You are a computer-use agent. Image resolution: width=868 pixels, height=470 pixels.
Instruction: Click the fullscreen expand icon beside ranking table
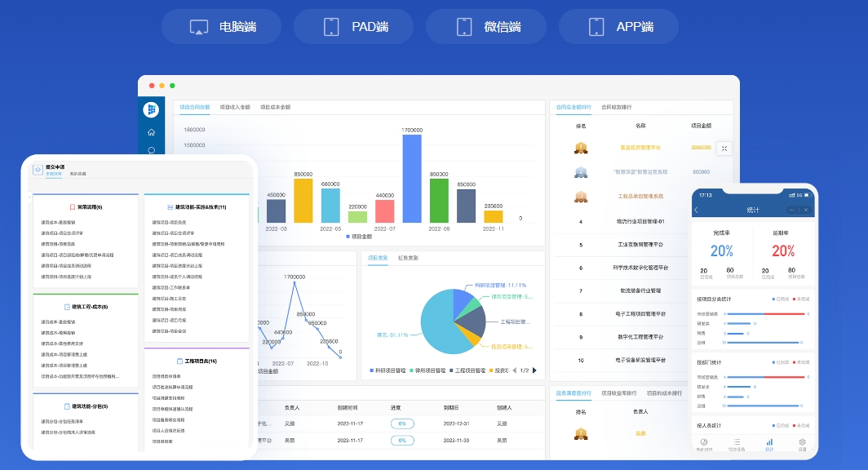[x=724, y=149]
